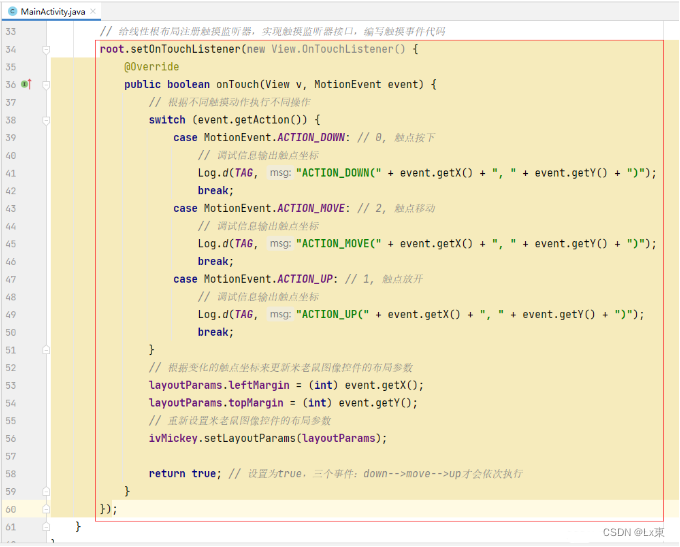
Task: Click the fold end marker at line 51
Action: [x=46, y=350]
